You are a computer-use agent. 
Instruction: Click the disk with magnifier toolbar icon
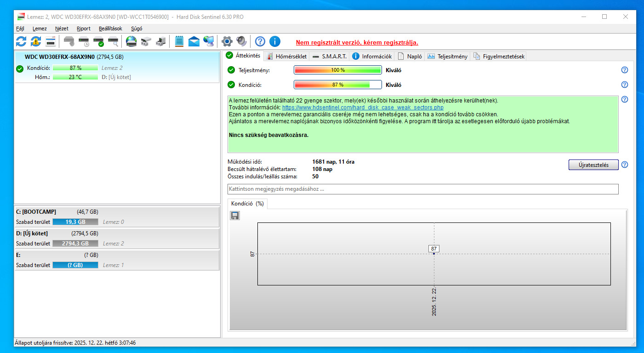tap(113, 42)
